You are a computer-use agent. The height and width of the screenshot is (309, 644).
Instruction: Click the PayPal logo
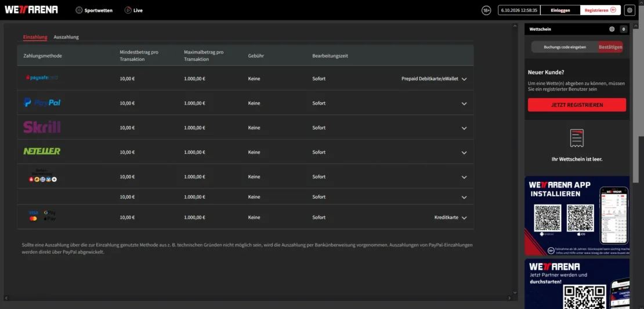pos(42,103)
